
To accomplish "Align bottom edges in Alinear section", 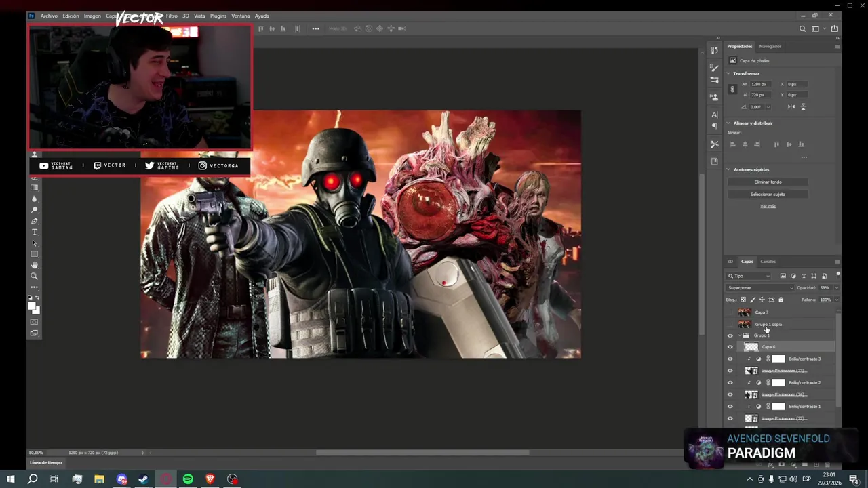I will (802, 144).
